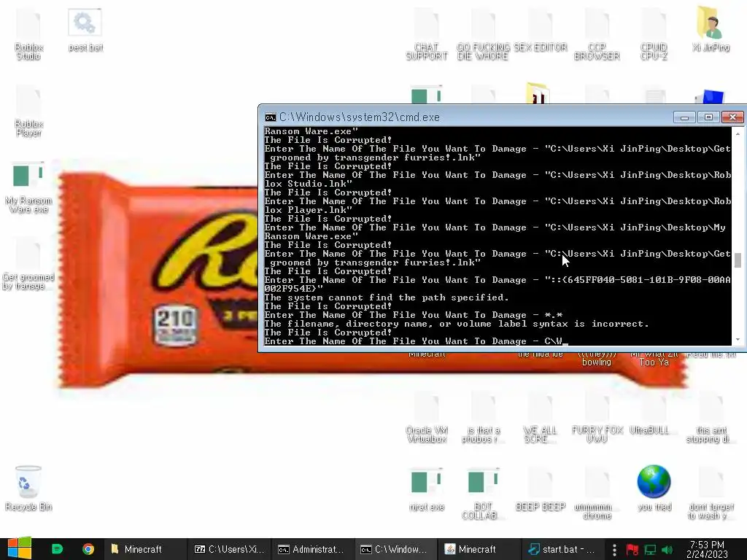
Task: Select the 'dont forget to wash' desktop icon
Action: [x=711, y=494]
